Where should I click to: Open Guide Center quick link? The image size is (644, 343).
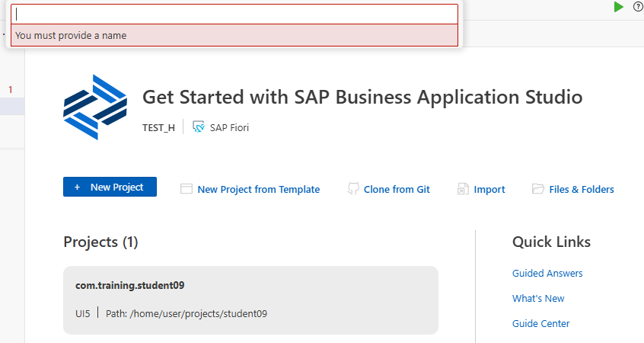[540, 323]
